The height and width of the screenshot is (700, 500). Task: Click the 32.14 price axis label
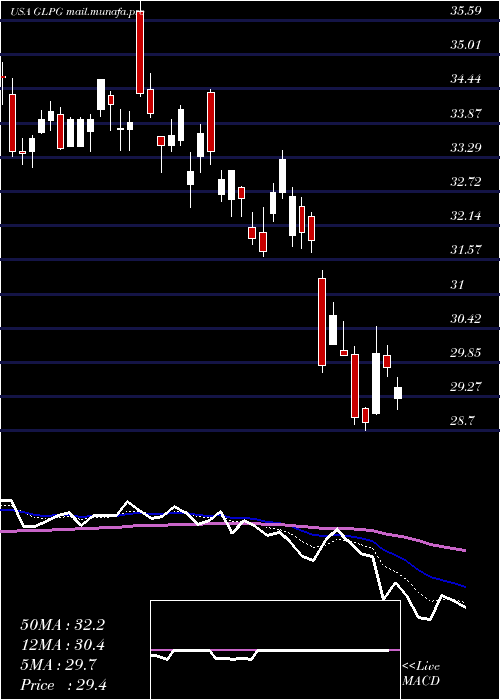(466, 216)
